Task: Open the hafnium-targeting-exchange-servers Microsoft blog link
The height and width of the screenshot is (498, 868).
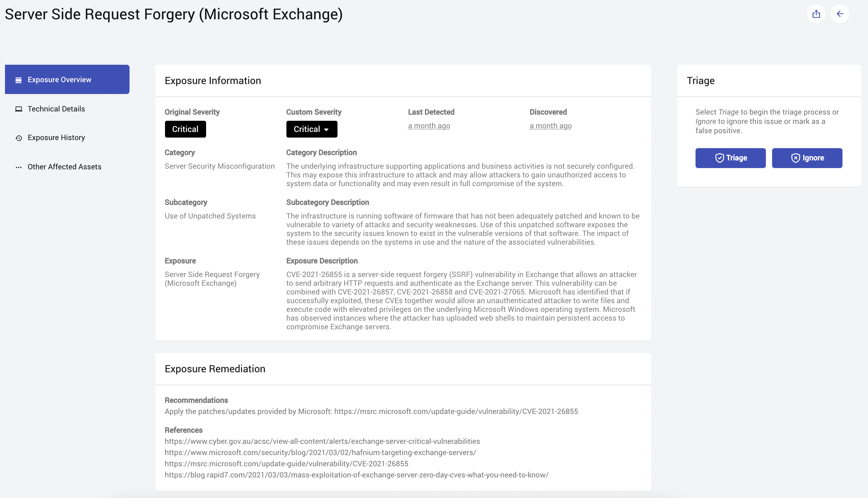Action: (x=320, y=453)
